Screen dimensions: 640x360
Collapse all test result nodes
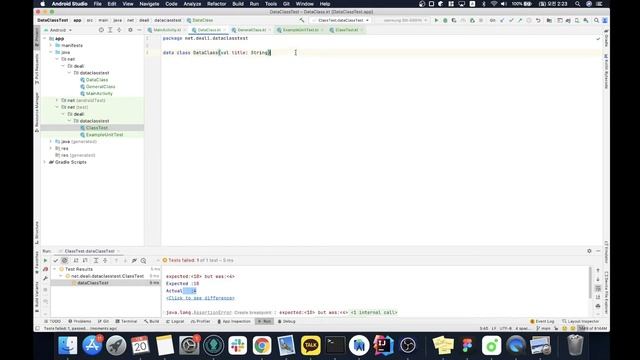point(105,260)
